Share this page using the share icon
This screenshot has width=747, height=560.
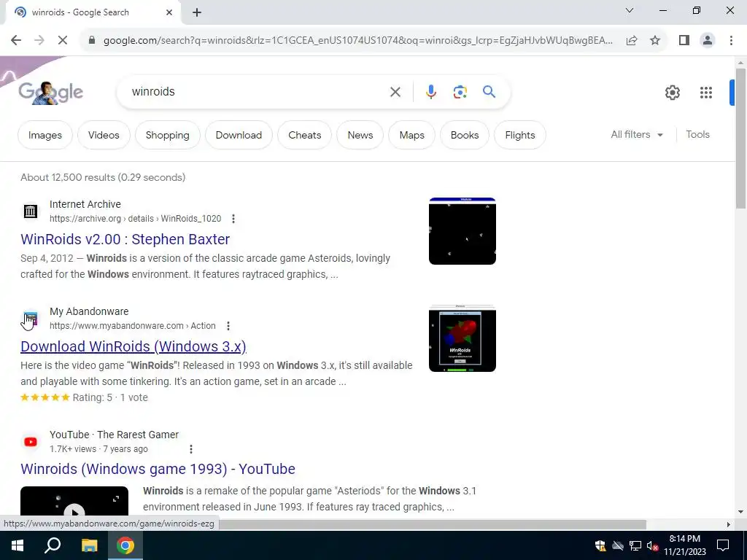click(632, 41)
